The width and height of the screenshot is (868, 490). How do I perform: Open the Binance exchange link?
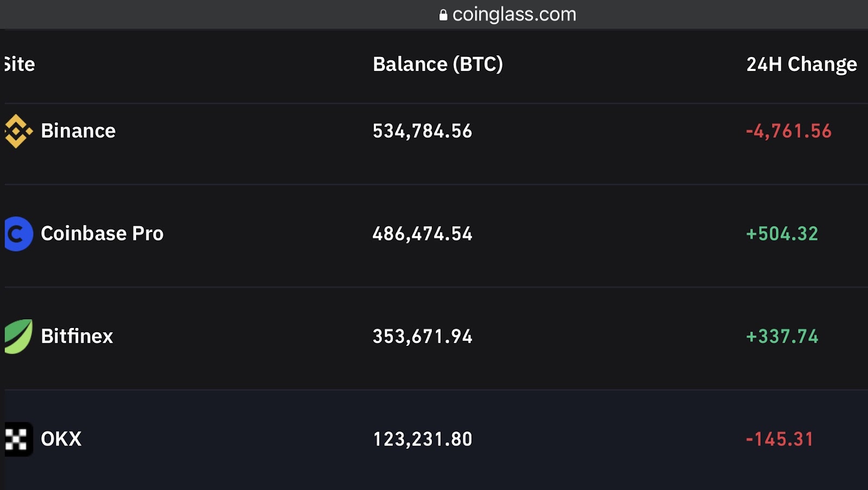coord(78,131)
